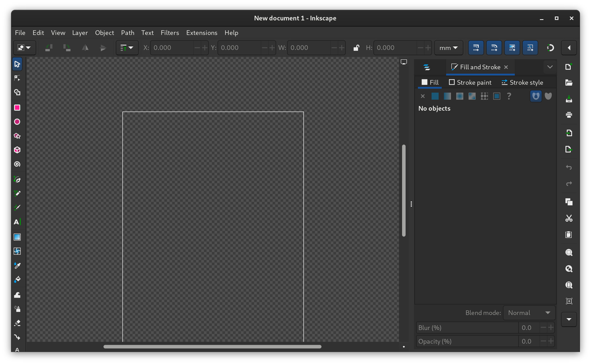Click the X position input field
Viewport: 591px width, 364px height.
172,48
